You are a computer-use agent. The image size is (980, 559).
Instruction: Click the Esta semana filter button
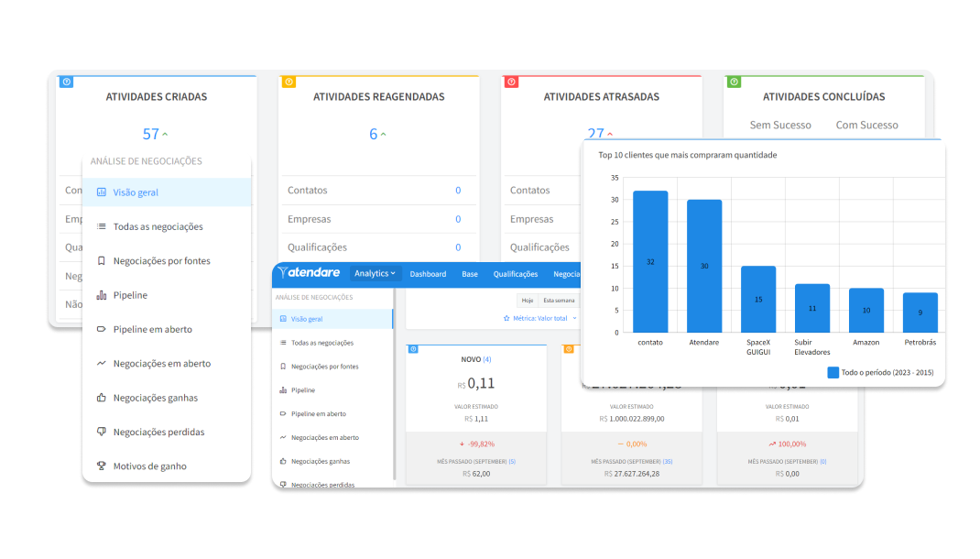click(x=559, y=301)
